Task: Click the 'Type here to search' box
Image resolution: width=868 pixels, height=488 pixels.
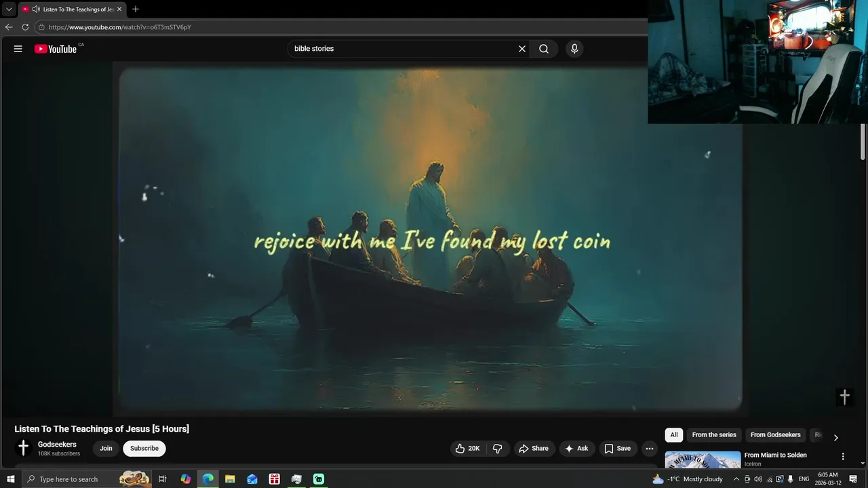Action: click(x=87, y=479)
